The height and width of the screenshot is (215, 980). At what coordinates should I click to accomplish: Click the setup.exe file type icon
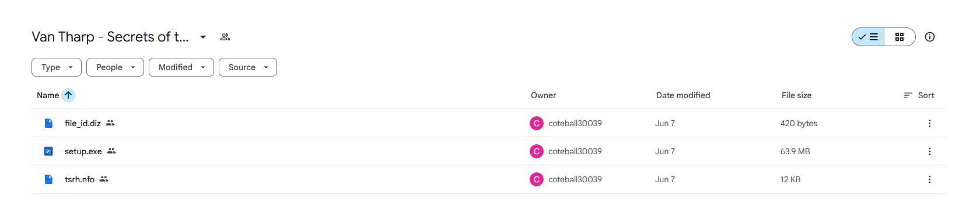pyautogui.click(x=49, y=151)
